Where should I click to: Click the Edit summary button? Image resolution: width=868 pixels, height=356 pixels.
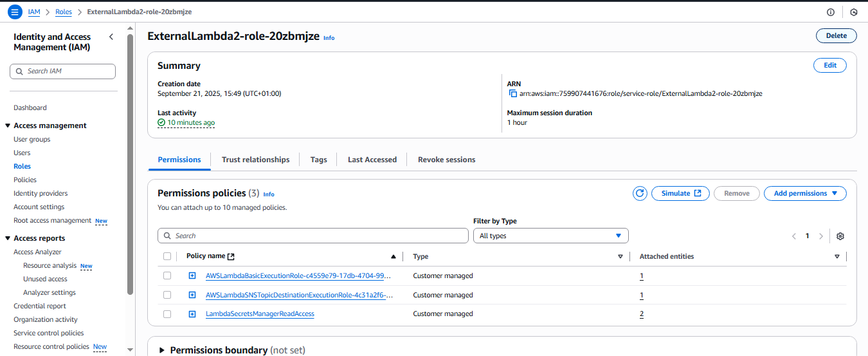830,65
